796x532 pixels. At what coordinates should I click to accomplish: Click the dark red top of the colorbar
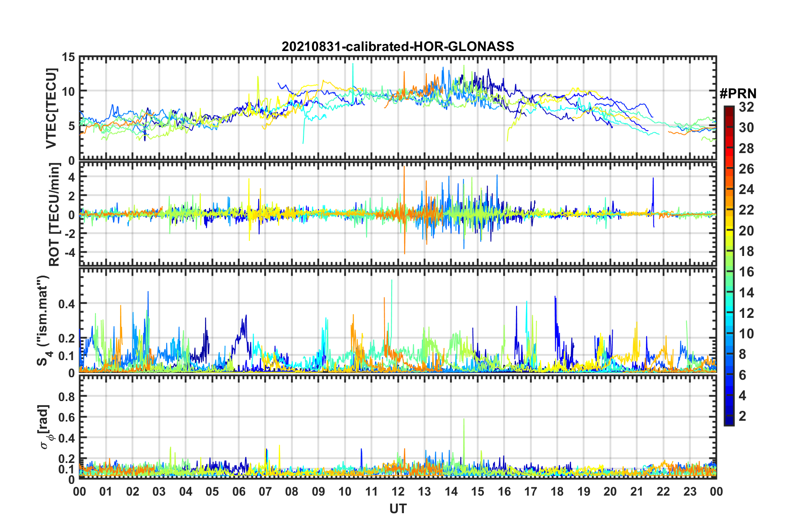tap(729, 109)
